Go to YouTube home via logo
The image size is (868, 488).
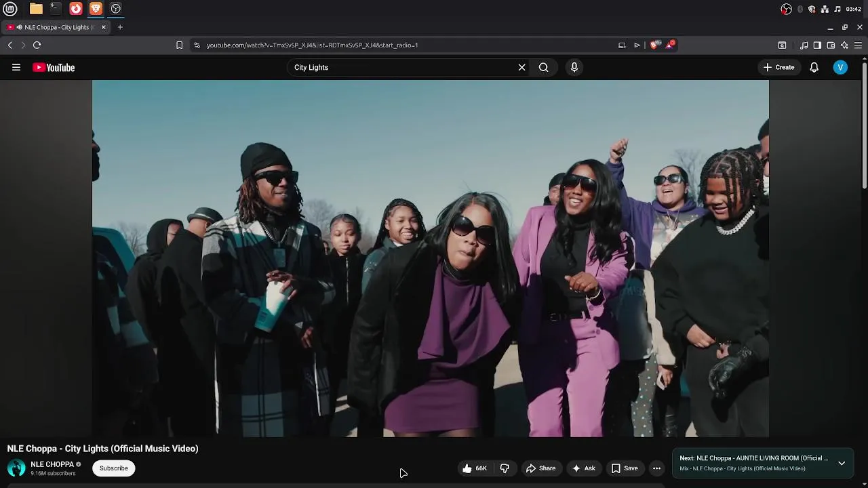pyautogui.click(x=54, y=67)
